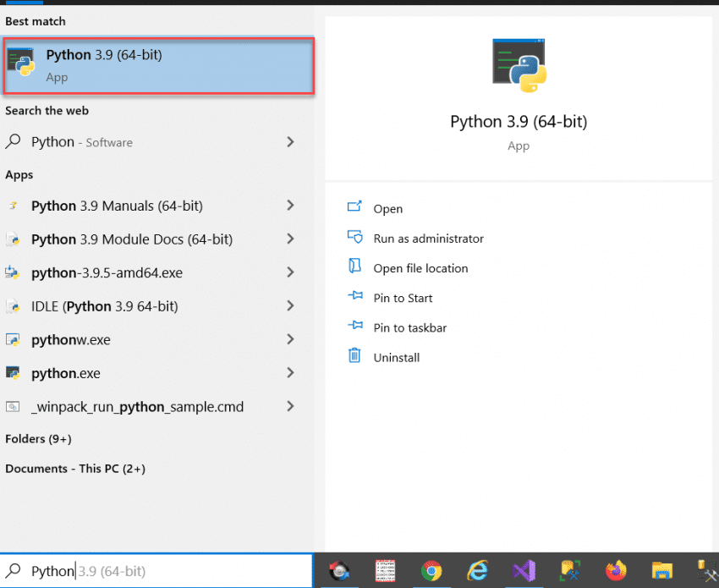Open the database with green arrows taskbar icon
Screen dimensions: 719x588
(570, 571)
